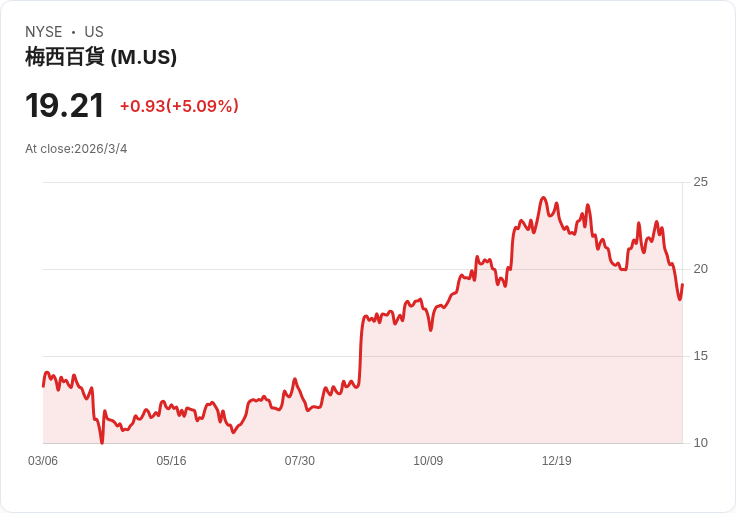Click the final endpoint of the price line
This screenshot has height=513, width=736.
[x=682, y=285]
